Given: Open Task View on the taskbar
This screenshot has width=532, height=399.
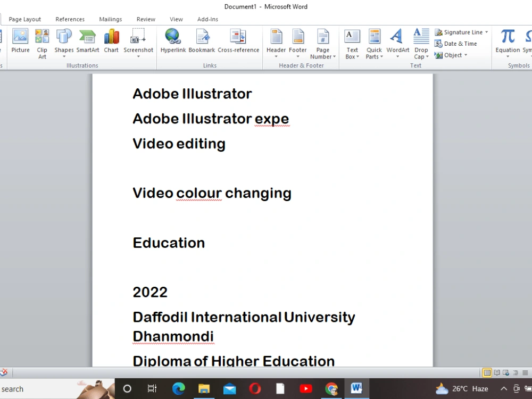Looking at the screenshot, I should click(x=152, y=388).
